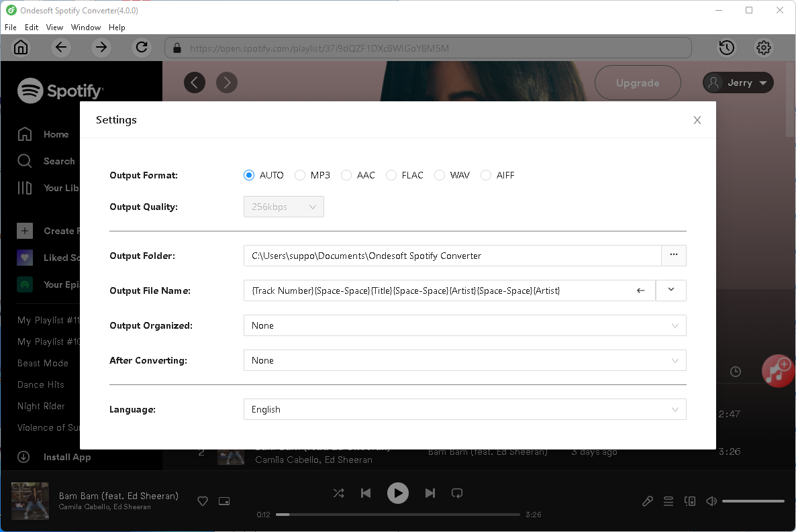Click the Output Folder path field
796x532 pixels.
452,256
